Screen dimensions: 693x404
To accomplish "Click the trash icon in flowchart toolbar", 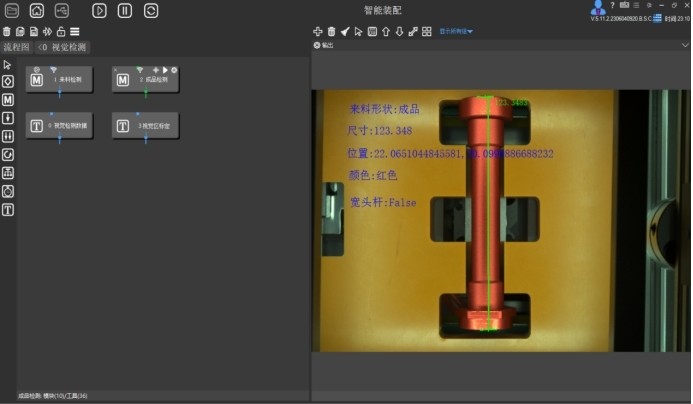I will coord(7,32).
